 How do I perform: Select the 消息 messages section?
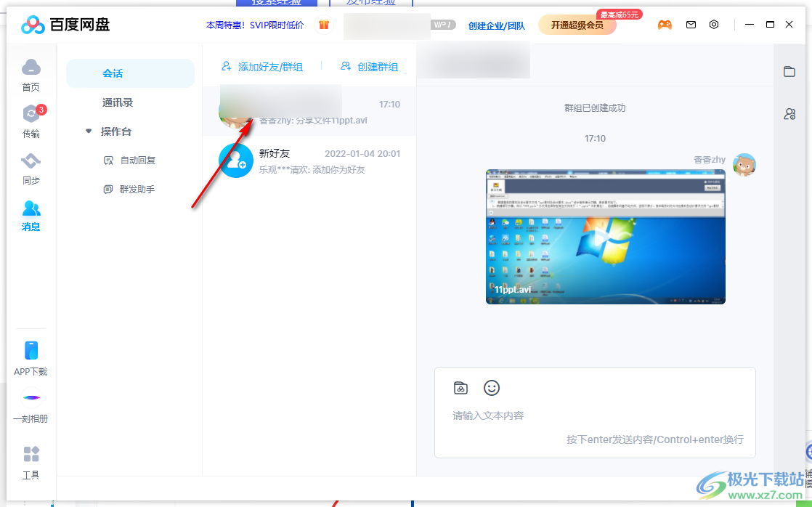pyautogui.click(x=31, y=216)
